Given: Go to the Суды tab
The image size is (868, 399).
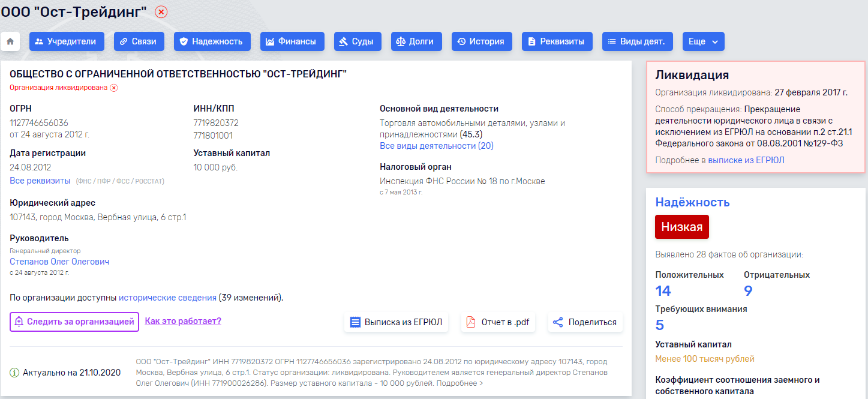Looking at the screenshot, I should point(358,41).
